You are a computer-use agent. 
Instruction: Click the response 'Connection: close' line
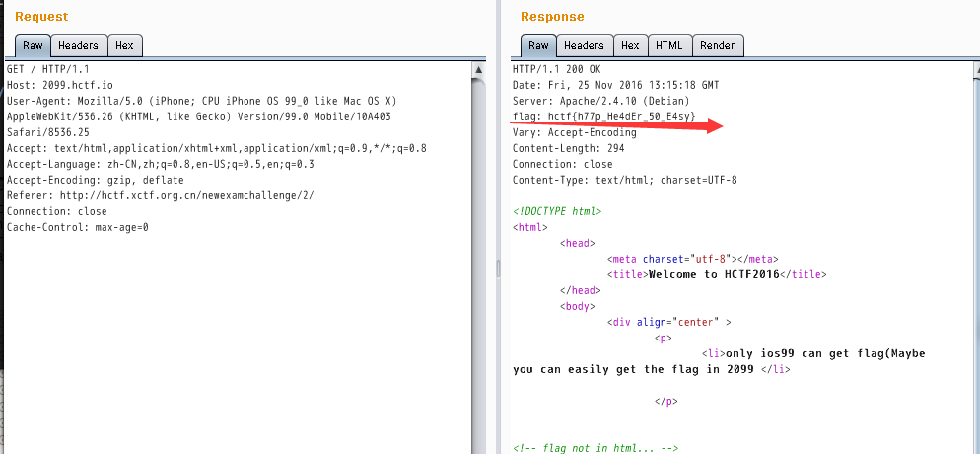click(x=563, y=165)
